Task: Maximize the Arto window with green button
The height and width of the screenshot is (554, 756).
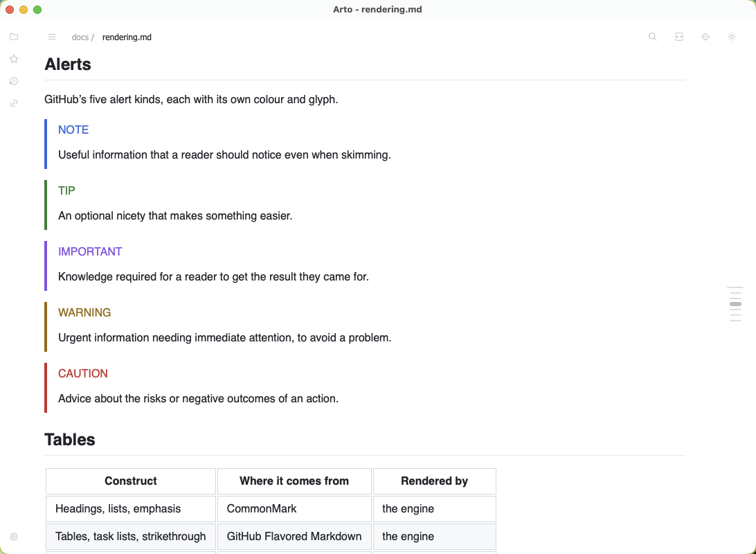Action: (x=37, y=10)
